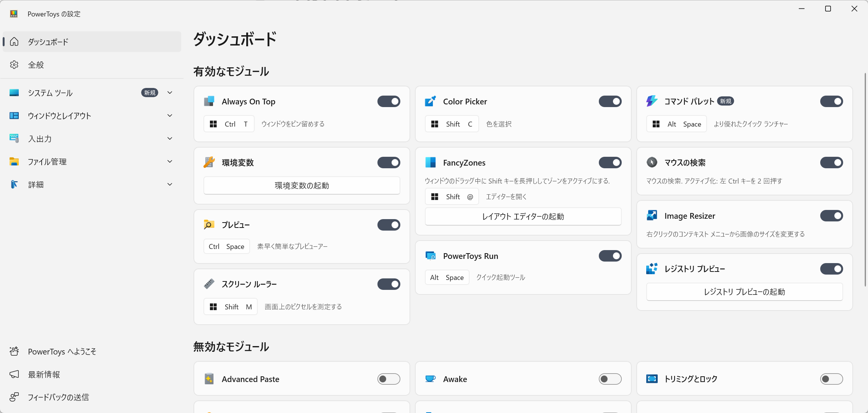This screenshot has width=868, height=413.
Task: Click the Always On Top module icon
Action: 209,101
